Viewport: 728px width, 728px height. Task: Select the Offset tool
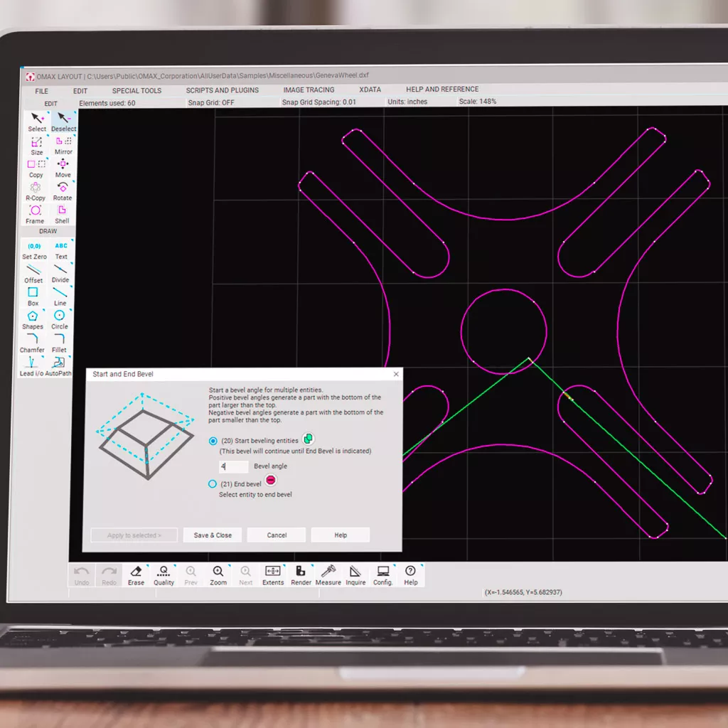pos(33,272)
